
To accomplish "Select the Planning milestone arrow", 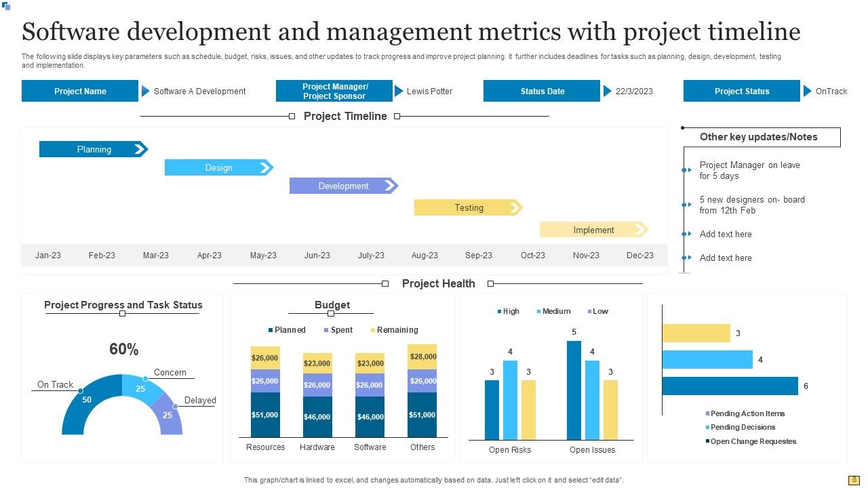I will pyautogui.click(x=94, y=149).
